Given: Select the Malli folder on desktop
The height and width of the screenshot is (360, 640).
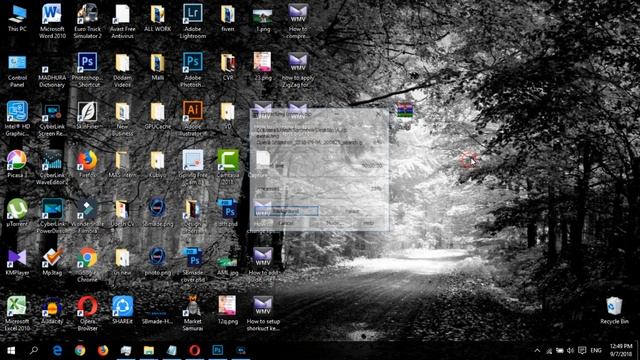Looking at the screenshot, I should point(158,67).
